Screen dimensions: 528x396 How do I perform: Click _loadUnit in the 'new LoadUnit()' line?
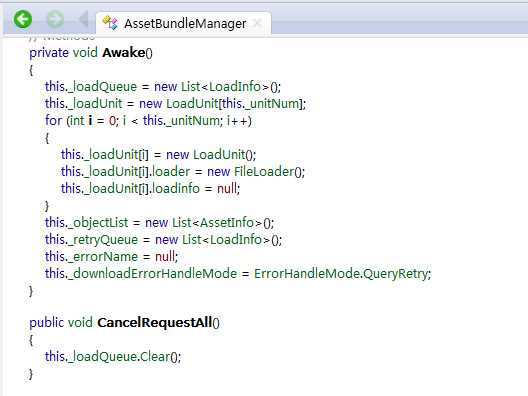coord(111,155)
